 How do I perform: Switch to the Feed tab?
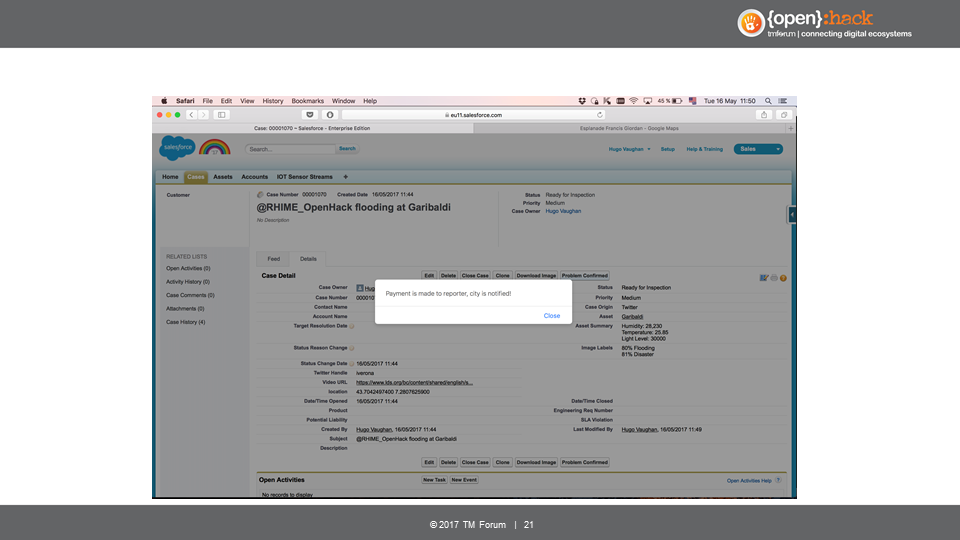pyautogui.click(x=274, y=259)
